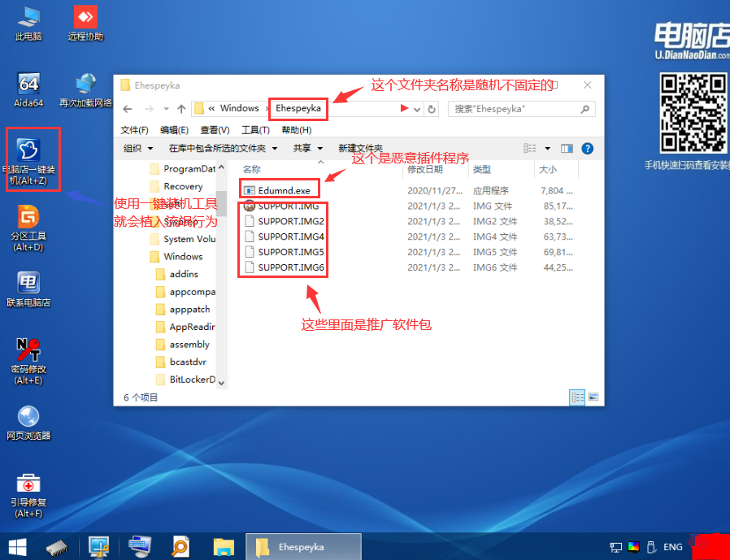Open the 共享 dropdown
Viewport: 730px width, 560px height.
(308, 148)
